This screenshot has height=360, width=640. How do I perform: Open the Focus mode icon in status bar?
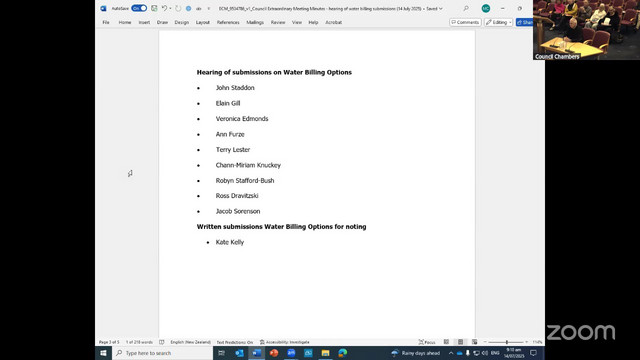point(427,342)
